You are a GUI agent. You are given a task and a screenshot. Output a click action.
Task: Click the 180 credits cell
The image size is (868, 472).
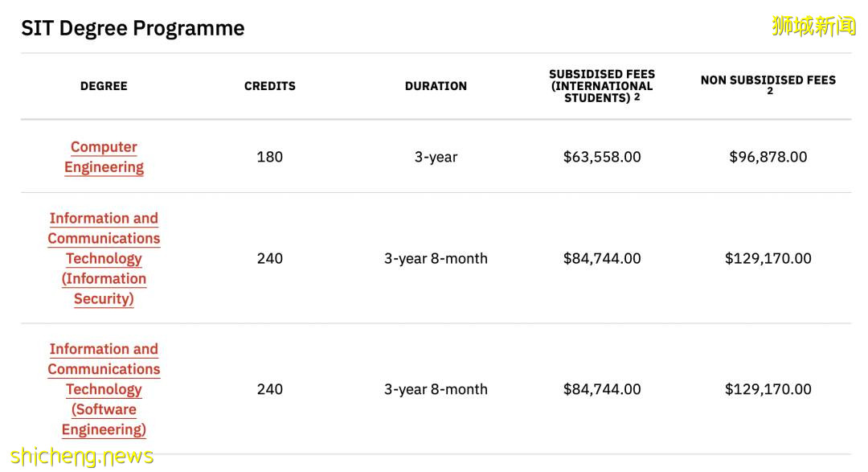tap(270, 157)
